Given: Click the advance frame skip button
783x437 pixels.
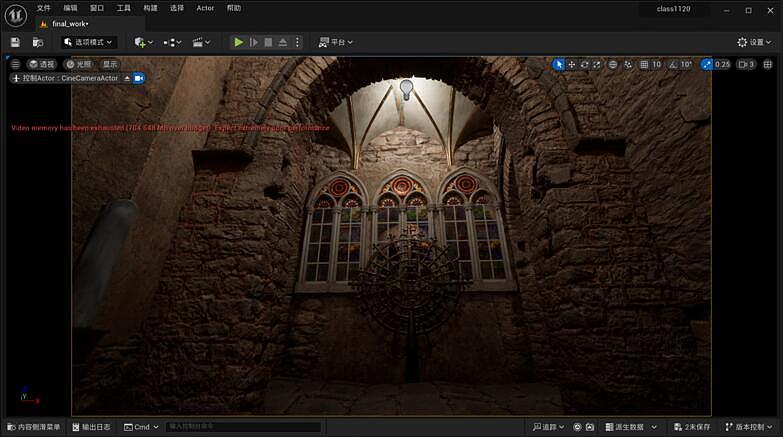Looking at the screenshot, I should click(254, 42).
